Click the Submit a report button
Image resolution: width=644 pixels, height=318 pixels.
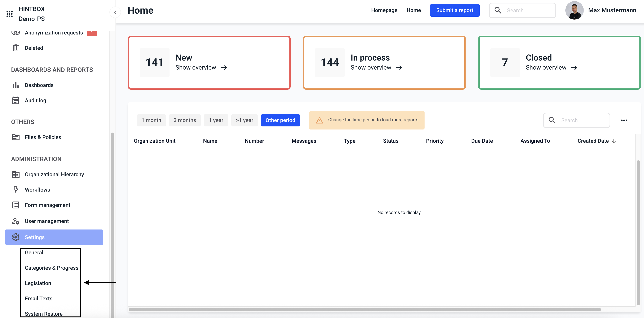click(455, 10)
